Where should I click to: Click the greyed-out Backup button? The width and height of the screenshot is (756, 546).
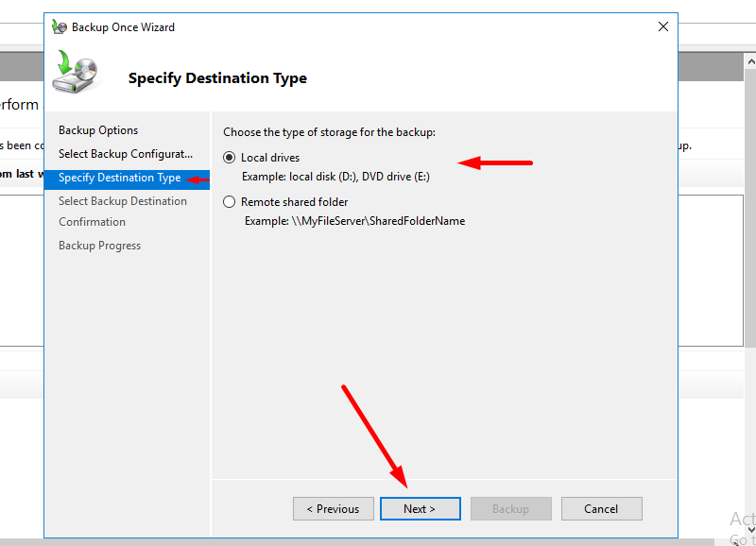510,509
